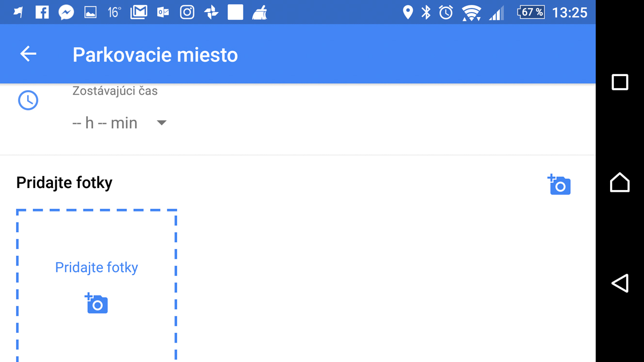Viewport: 644px width, 362px height.
Task: Tap the back arrow in the header
Action: [x=28, y=54]
